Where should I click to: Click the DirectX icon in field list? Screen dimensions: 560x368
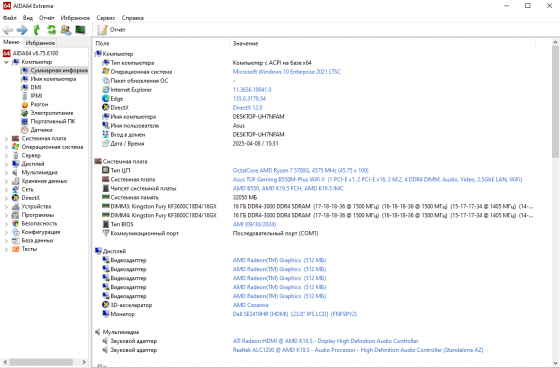pyautogui.click(x=106, y=108)
